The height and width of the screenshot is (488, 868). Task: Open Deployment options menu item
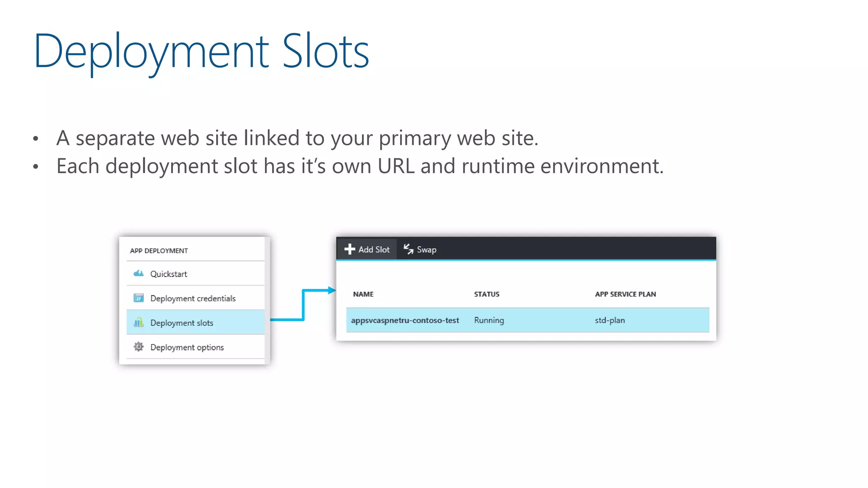coord(195,347)
